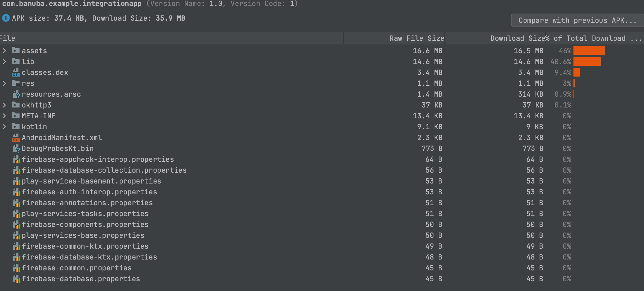644x291 pixels.
Task: Click the firebase-components.properties file icon
Action: [x=16, y=224]
